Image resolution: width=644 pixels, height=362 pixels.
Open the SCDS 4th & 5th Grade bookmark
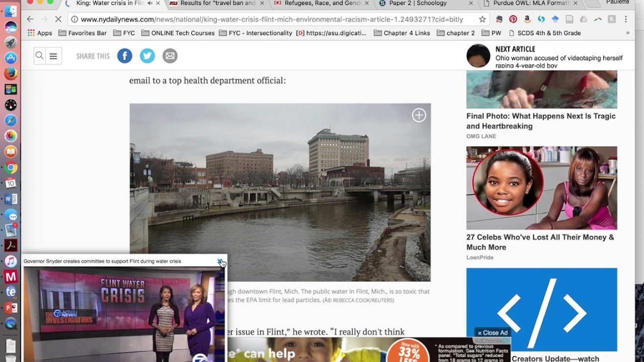(544, 33)
